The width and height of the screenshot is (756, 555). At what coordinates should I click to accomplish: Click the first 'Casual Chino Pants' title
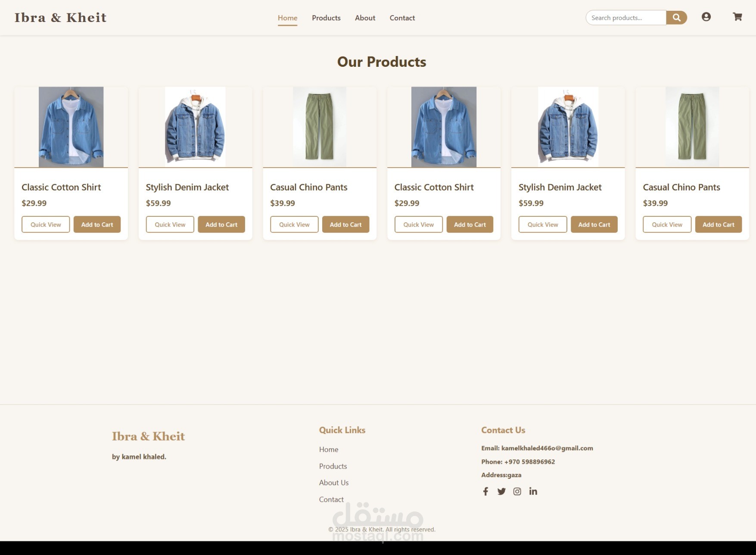(x=309, y=187)
